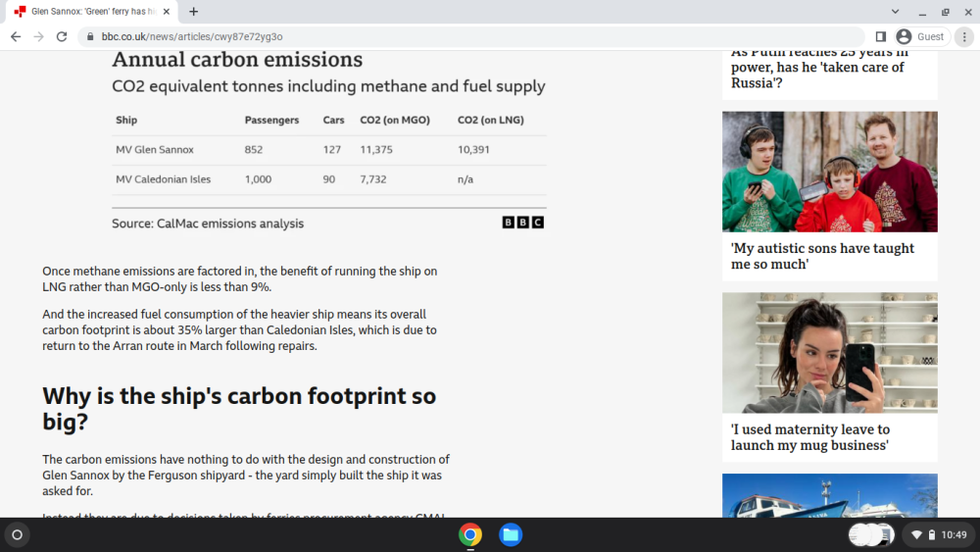The height and width of the screenshot is (552, 980).
Task: Click 'Source: CalMac emissions analysis' text
Action: [208, 224]
